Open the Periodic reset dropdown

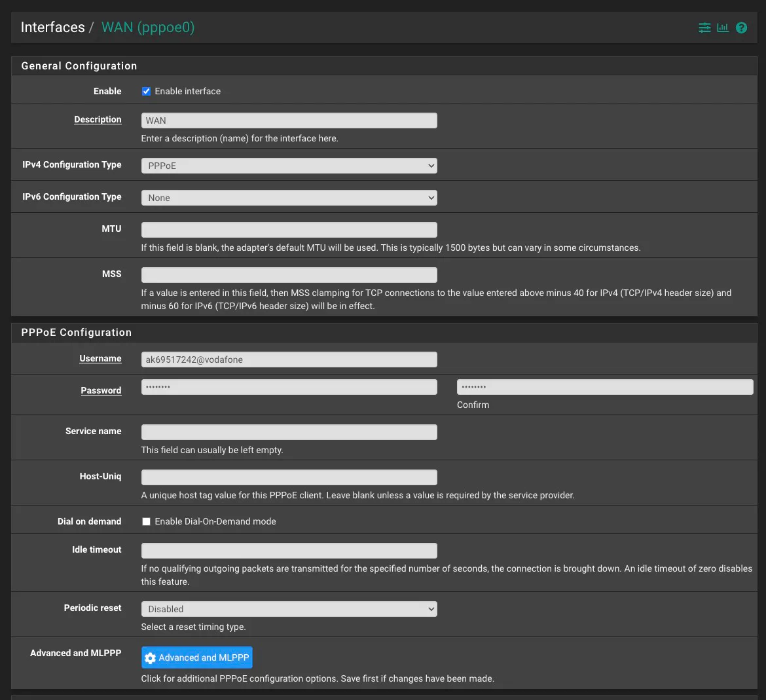coord(289,608)
